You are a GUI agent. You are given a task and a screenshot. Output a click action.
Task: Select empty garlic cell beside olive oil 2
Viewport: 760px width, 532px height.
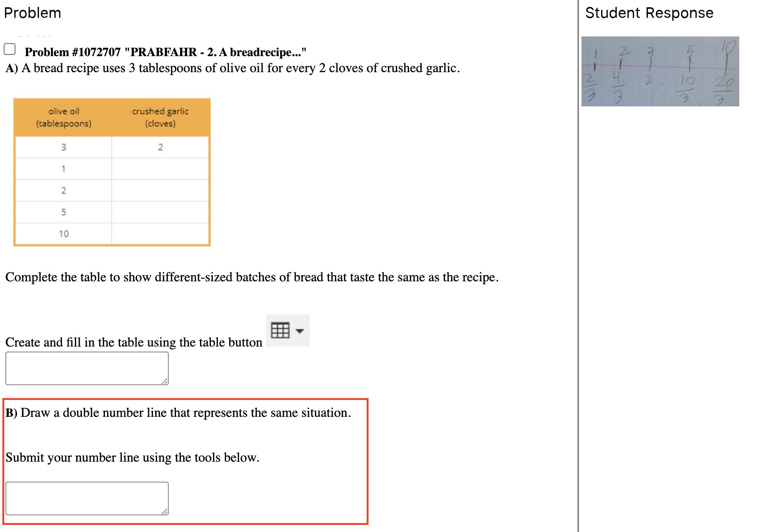160,190
